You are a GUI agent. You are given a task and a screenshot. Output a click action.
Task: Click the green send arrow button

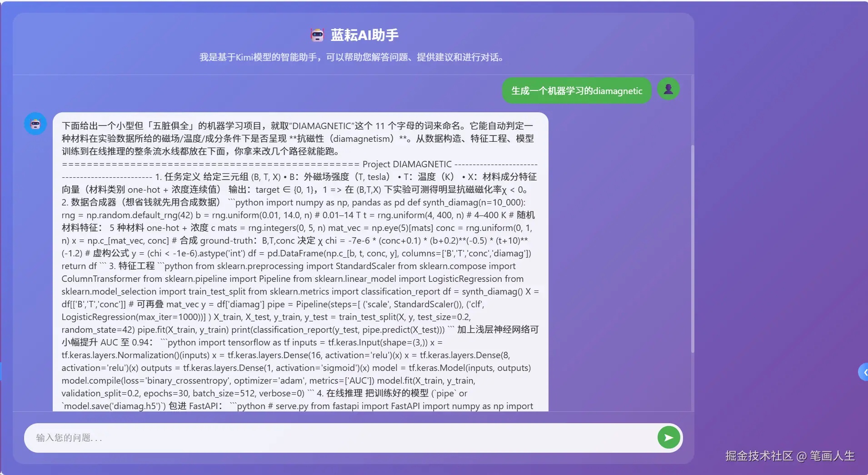click(668, 438)
